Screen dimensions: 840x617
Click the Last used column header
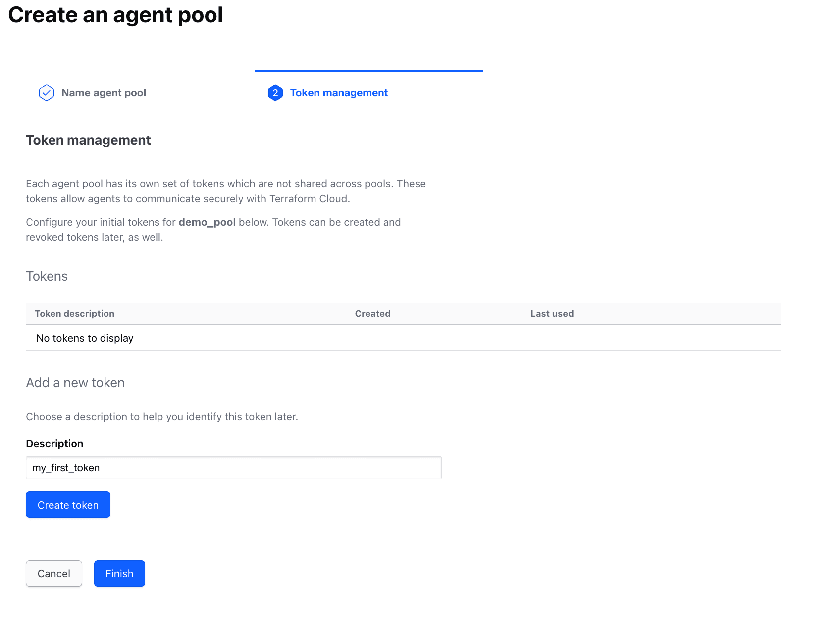tap(552, 313)
